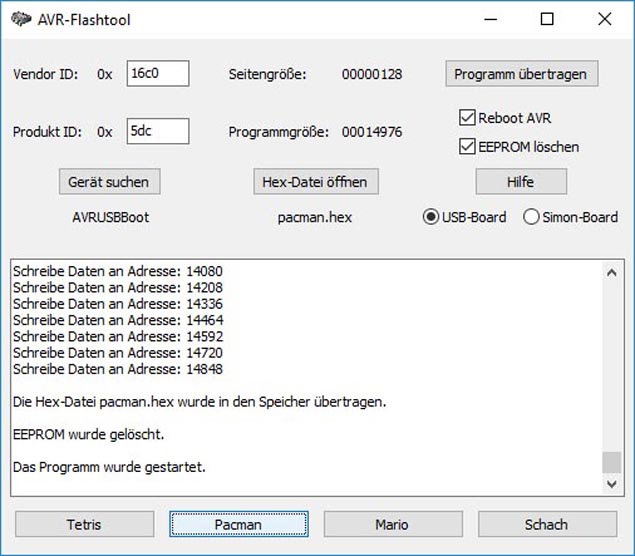The image size is (635, 556).
Task: Click the Seitengröße value 00000128
Action: [372, 74]
